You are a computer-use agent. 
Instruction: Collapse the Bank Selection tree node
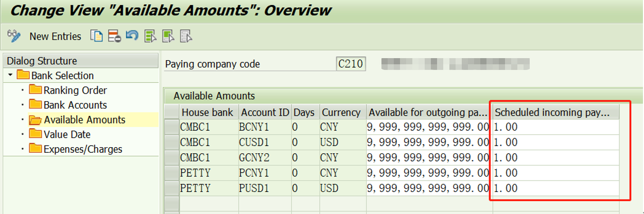10,75
